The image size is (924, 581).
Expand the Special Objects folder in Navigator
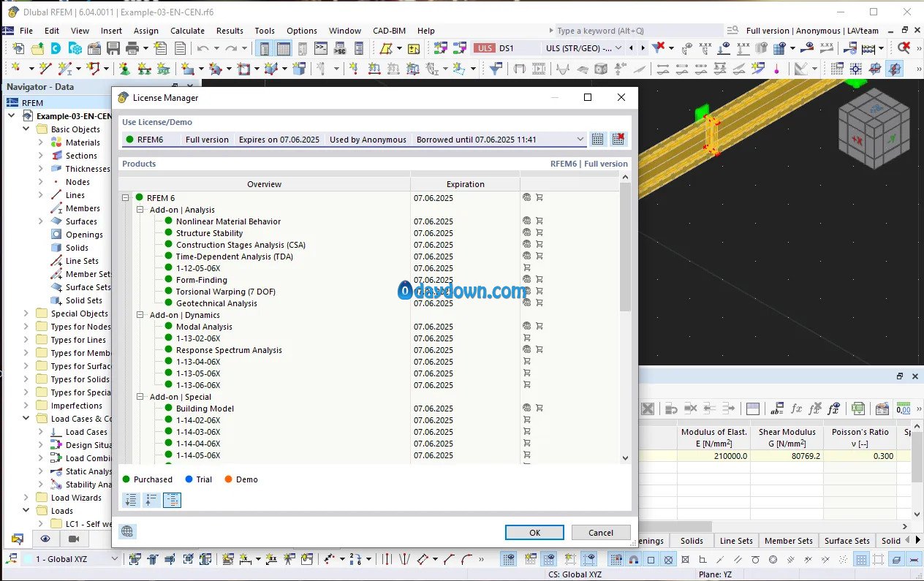tap(26, 314)
